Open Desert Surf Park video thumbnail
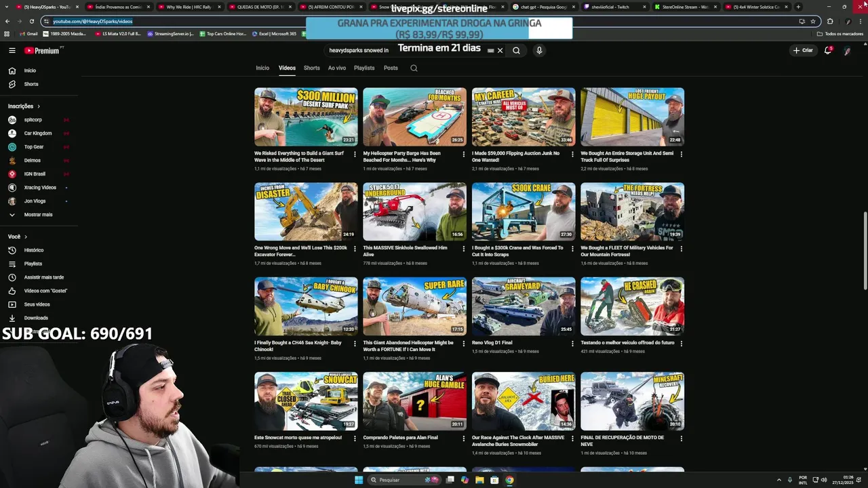This screenshot has height=488, width=868. [x=306, y=117]
